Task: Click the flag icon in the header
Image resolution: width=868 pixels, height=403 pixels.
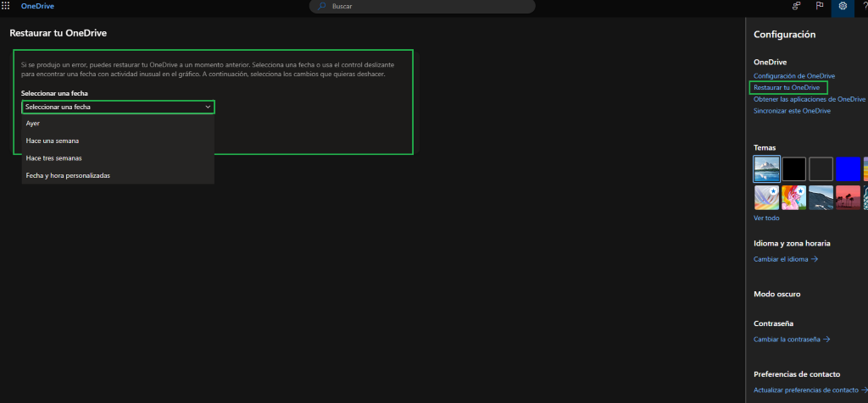Action: click(x=820, y=6)
